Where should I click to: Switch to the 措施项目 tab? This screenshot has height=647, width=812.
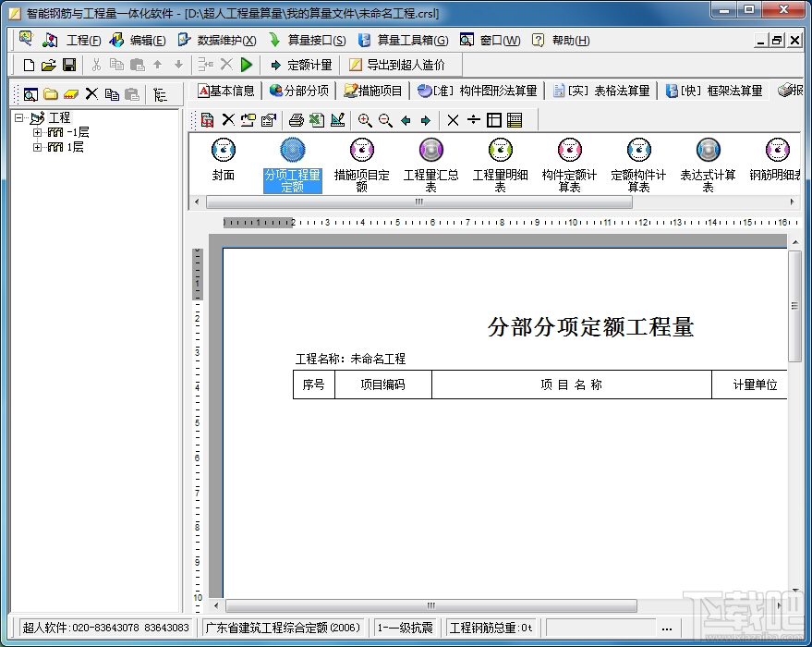373,91
